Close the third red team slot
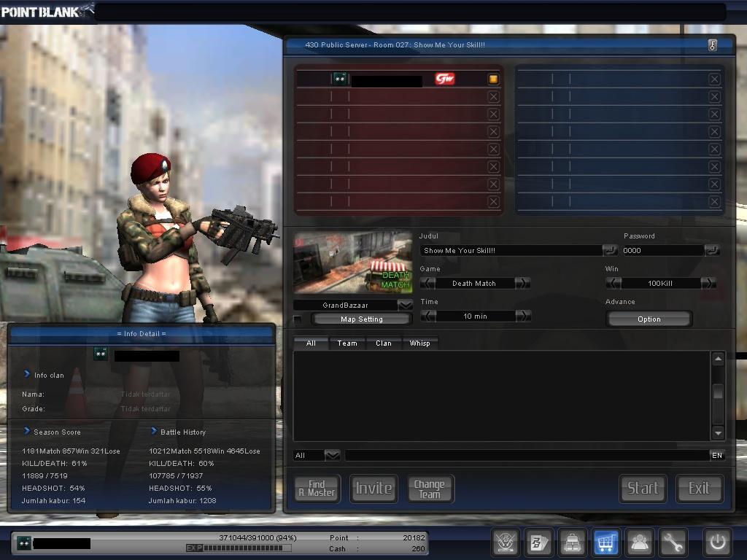This screenshot has width=747, height=560. pyautogui.click(x=493, y=114)
